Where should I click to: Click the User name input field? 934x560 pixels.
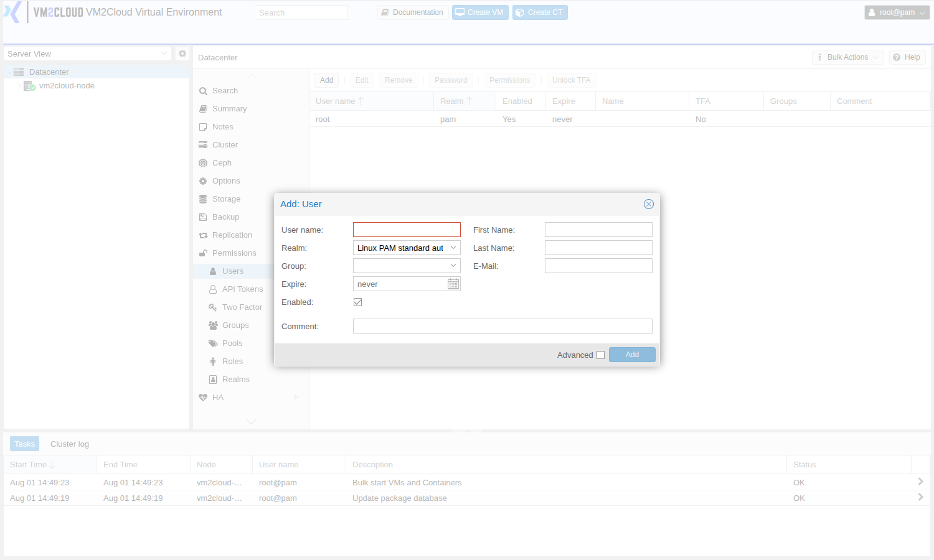pyautogui.click(x=407, y=230)
